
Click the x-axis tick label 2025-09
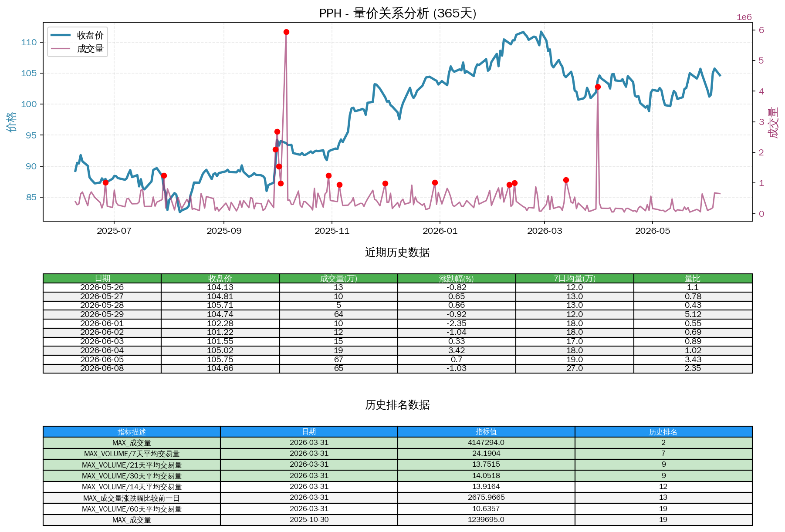(224, 231)
